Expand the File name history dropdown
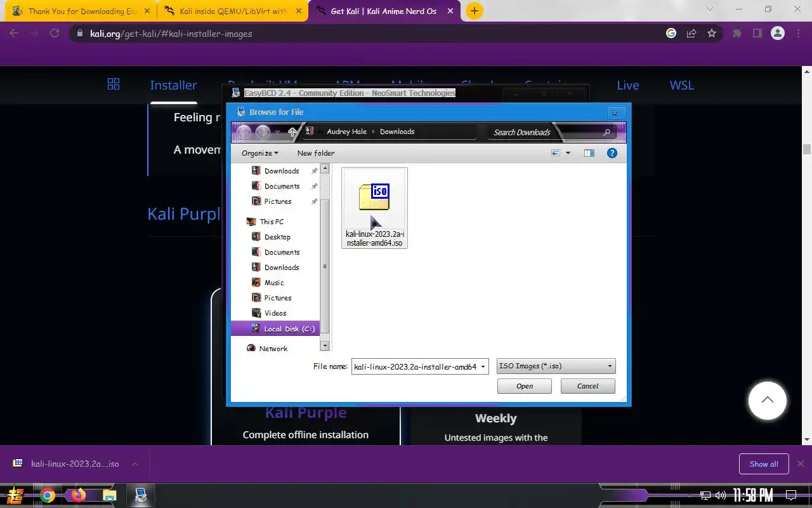 (483, 367)
